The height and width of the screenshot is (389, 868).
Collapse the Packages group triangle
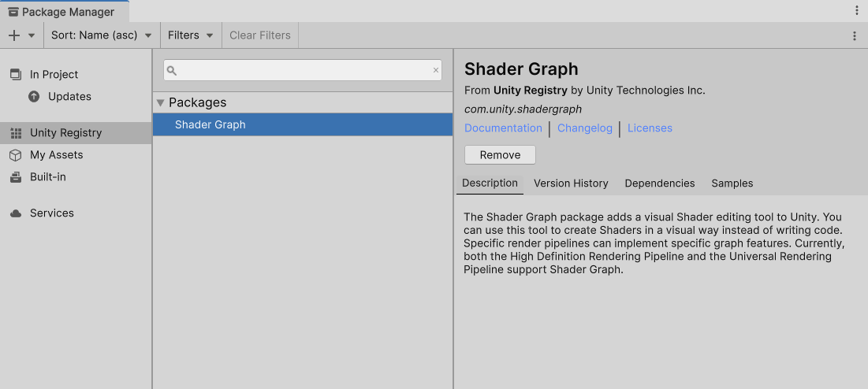point(161,102)
